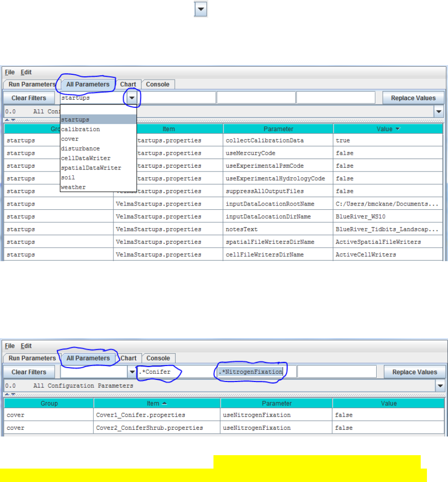Open the Chart tab in the lower window
The height and width of the screenshot is (482, 448).
pos(128,358)
